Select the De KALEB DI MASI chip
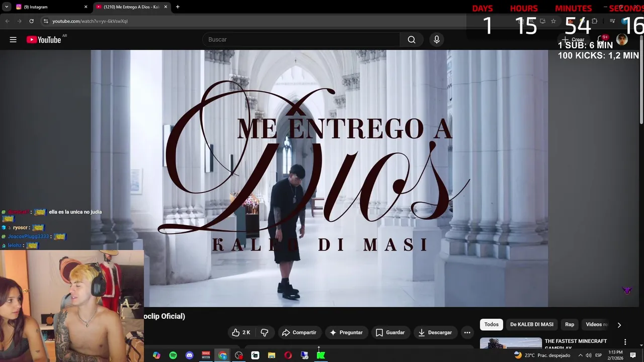644x362 pixels. pyautogui.click(x=532, y=325)
